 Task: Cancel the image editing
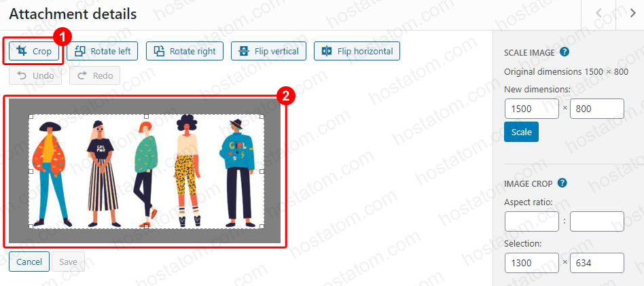[x=29, y=262]
